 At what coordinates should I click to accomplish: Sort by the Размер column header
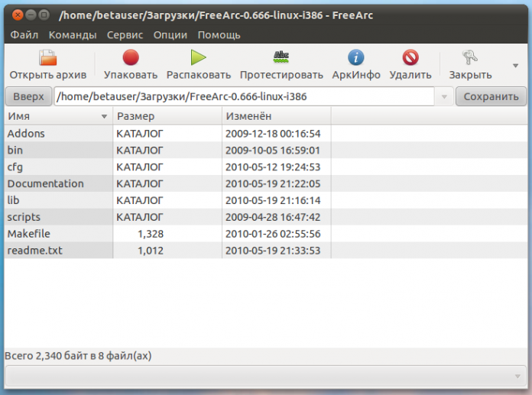167,116
